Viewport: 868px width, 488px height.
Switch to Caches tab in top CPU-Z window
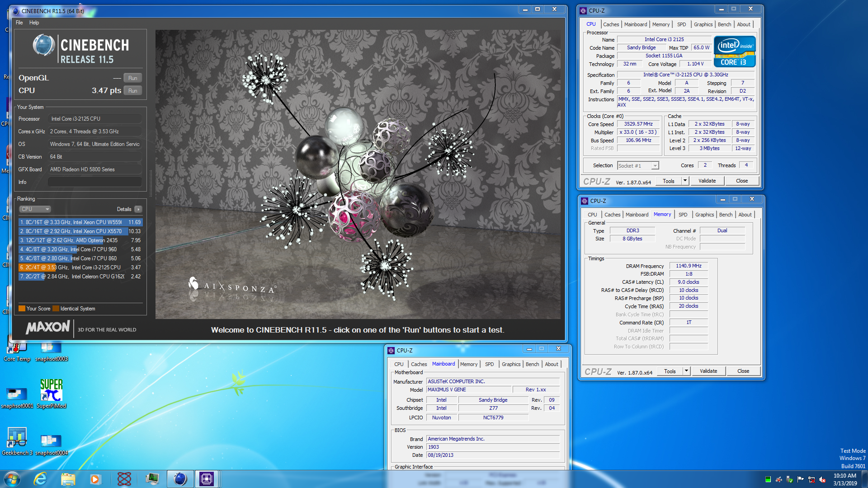pos(611,24)
